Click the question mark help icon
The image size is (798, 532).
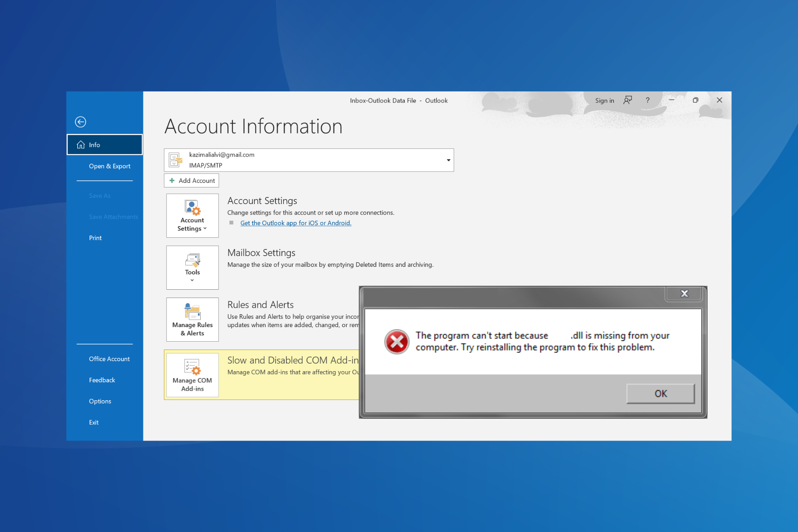648,100
